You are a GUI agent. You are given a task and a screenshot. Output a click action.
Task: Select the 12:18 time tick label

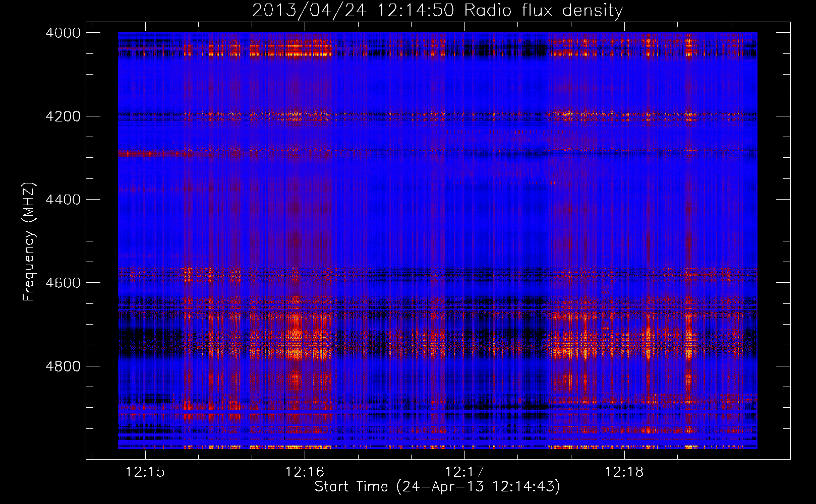pos(624,472)
